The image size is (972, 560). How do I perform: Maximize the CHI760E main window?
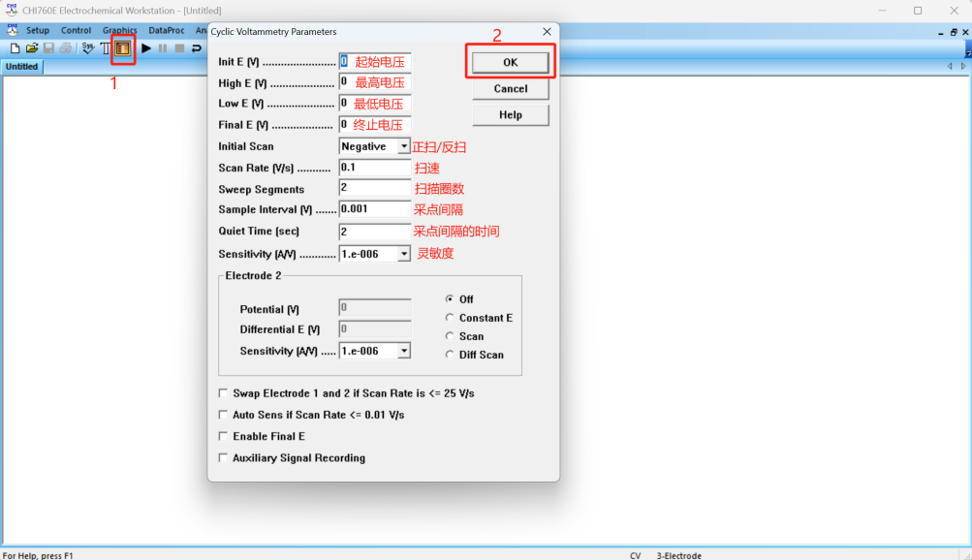(x=918, y=11)
